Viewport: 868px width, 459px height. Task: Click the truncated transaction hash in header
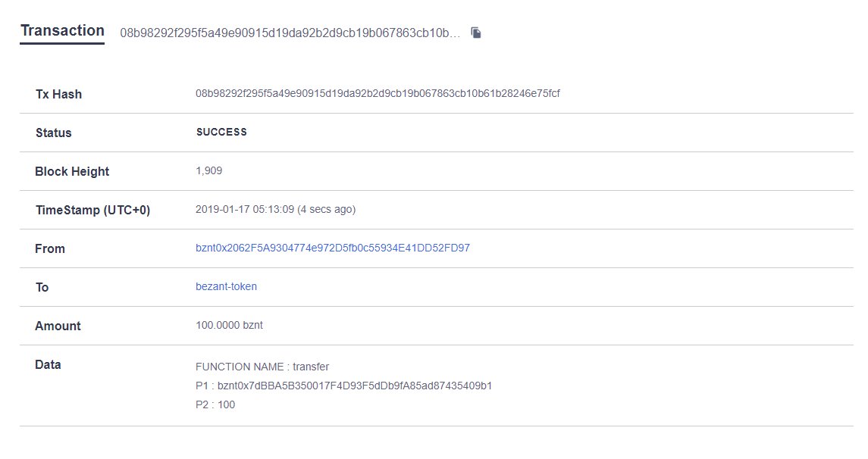click(290, 33)
